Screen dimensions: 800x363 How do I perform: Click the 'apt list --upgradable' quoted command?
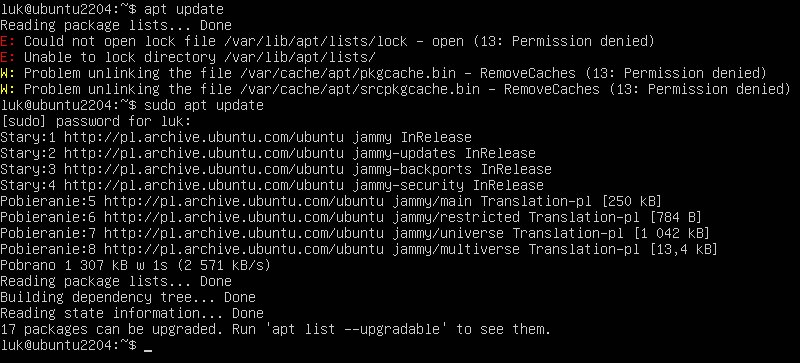[x=356, y=329]
